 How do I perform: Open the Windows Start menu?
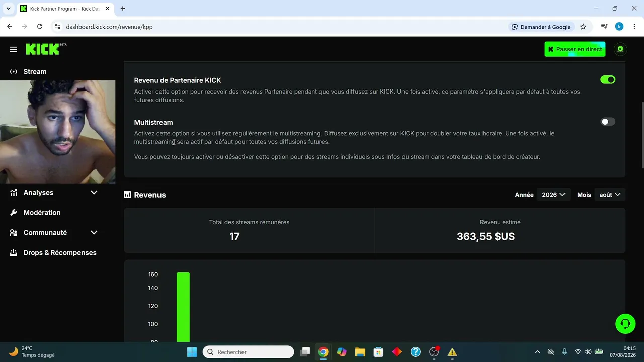tap(192, 352)
